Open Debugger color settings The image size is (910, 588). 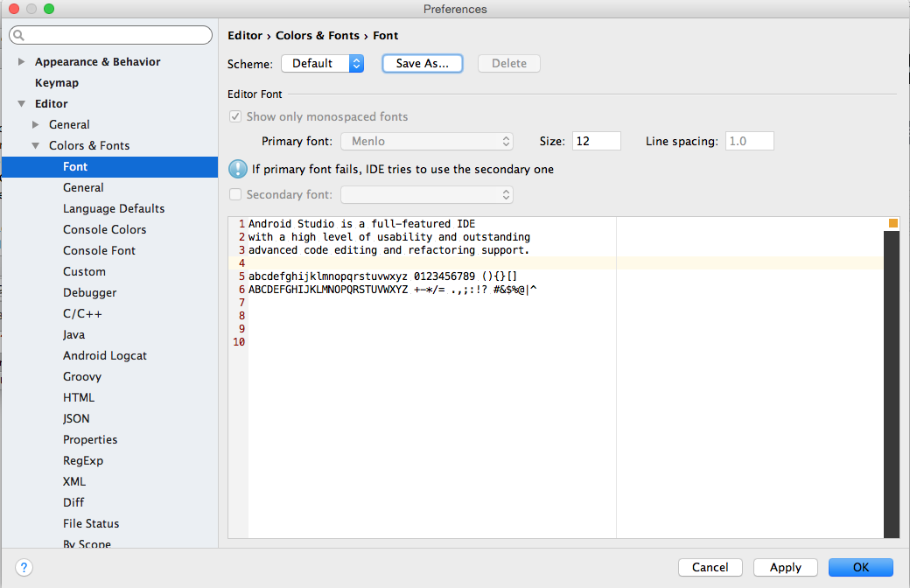click(90, 292)
